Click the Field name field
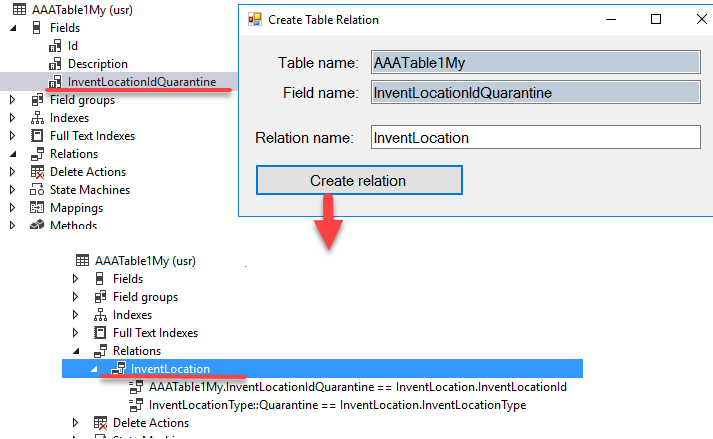 pyautogui.click(x=536, y=92)
